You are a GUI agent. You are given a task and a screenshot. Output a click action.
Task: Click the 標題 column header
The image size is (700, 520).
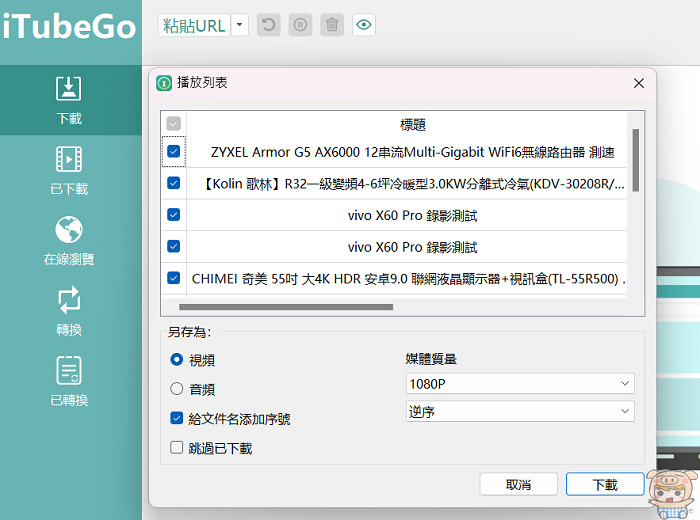412,125
